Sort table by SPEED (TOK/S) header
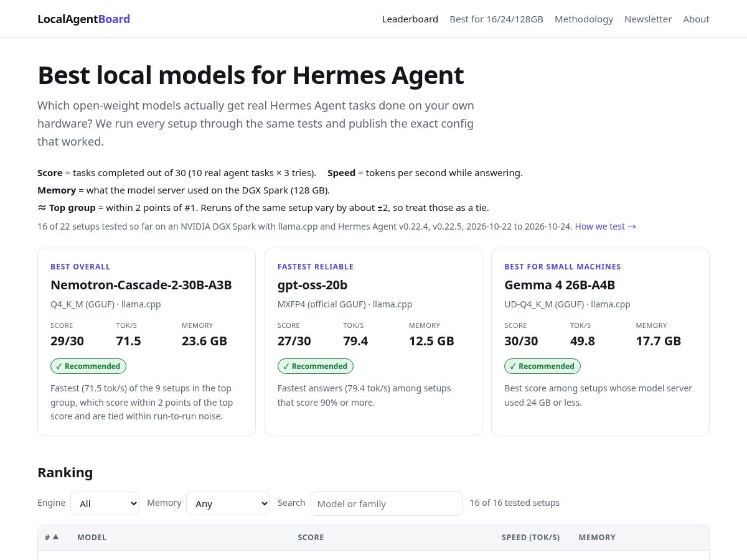Viewport: 747px width, 560px height. click(530, 537)
